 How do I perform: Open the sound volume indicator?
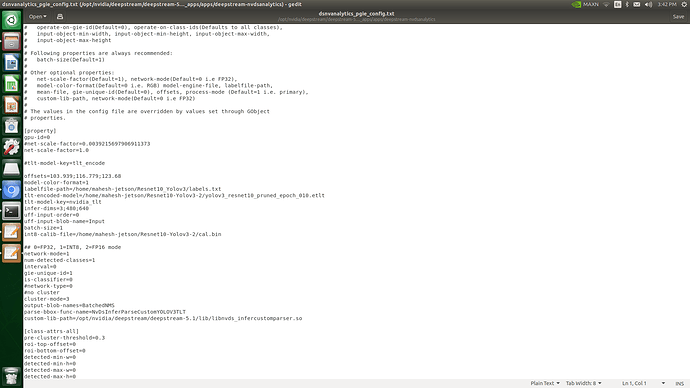(x=648, y=4)
